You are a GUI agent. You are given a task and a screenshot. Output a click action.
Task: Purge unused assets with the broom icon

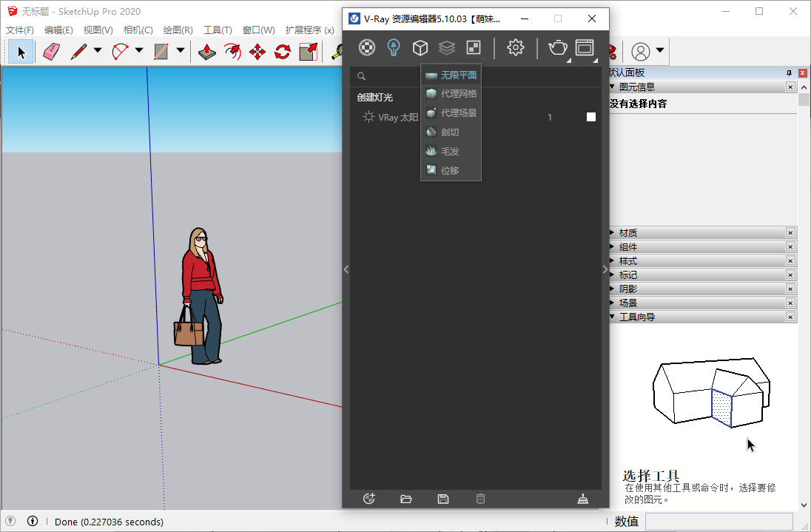582,499
